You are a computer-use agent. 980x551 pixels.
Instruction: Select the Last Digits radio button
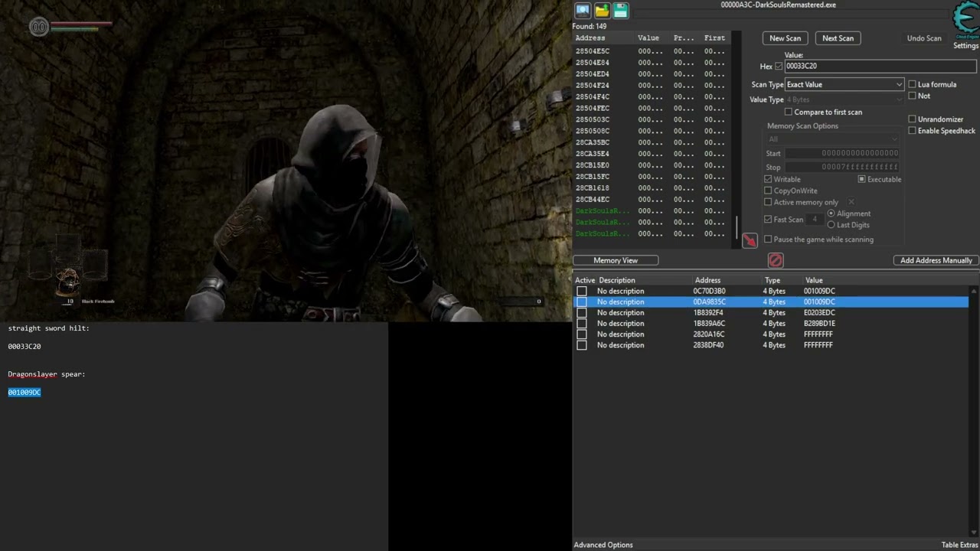(831, 225)
